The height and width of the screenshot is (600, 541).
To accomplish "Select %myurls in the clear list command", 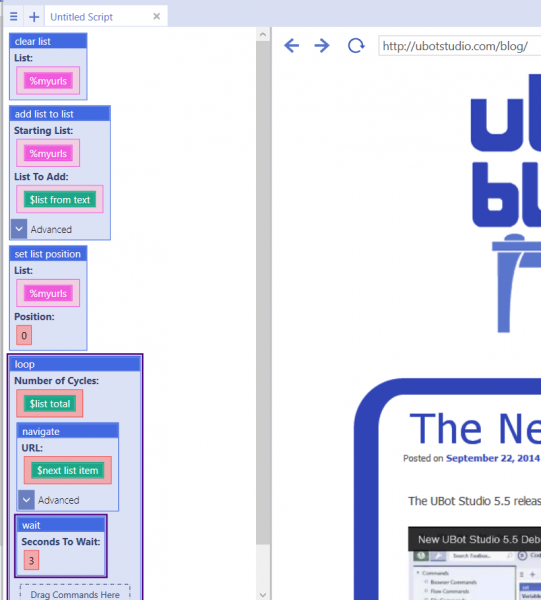I will [48, 81].
